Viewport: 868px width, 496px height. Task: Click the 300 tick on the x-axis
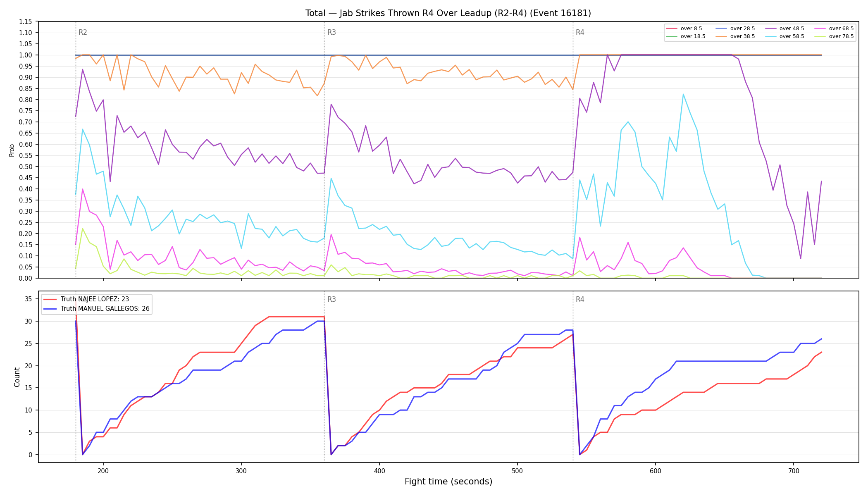(x=241, y=470)
